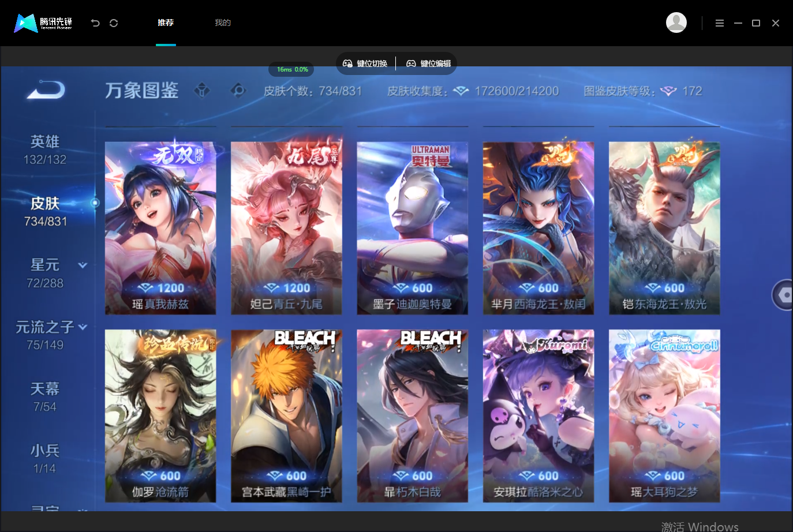793x532 pixels.
Task: Open 妲己 青丘·九尾 skin card
Action: [286, 228]
